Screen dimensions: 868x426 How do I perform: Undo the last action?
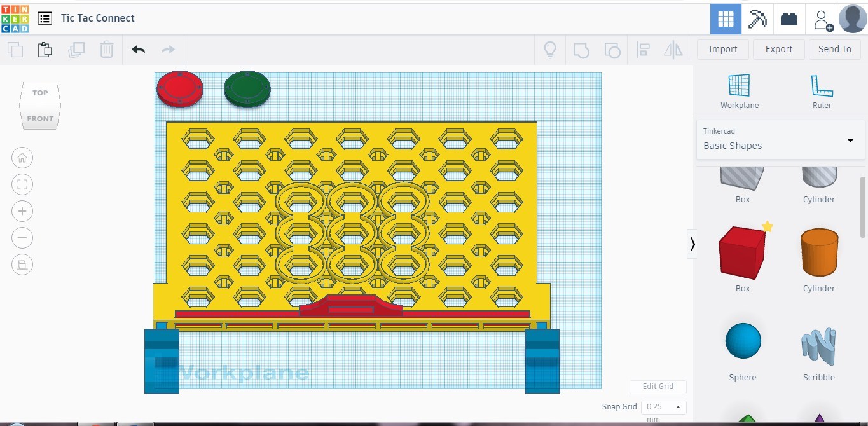138,50
